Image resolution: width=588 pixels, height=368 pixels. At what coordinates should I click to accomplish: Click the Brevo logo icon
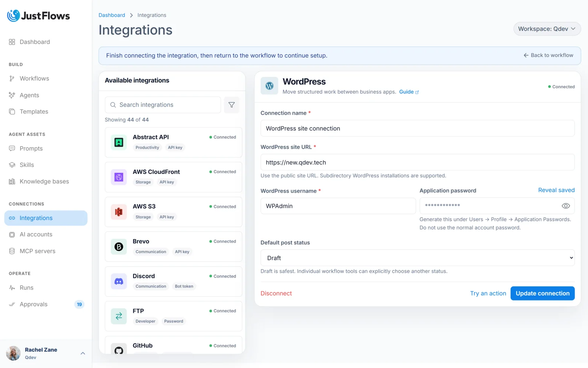coord(119,247)
